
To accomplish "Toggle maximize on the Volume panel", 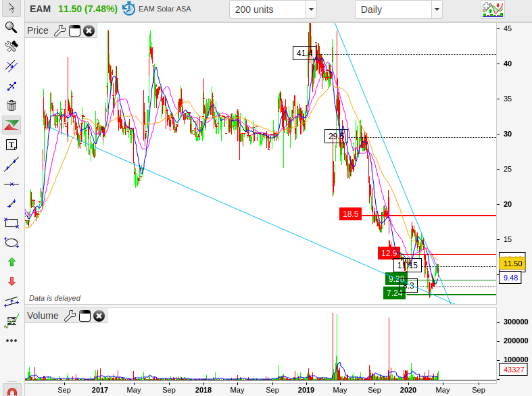I will tap(84, 316).
